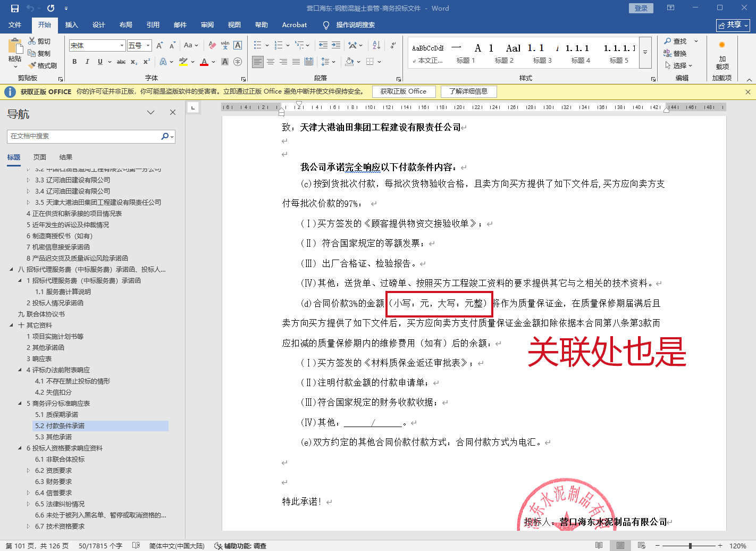This screenshot has height=551, width=756.
Task: Apply the 标题 1 style from gallery
Action: [x=466, y=52]
